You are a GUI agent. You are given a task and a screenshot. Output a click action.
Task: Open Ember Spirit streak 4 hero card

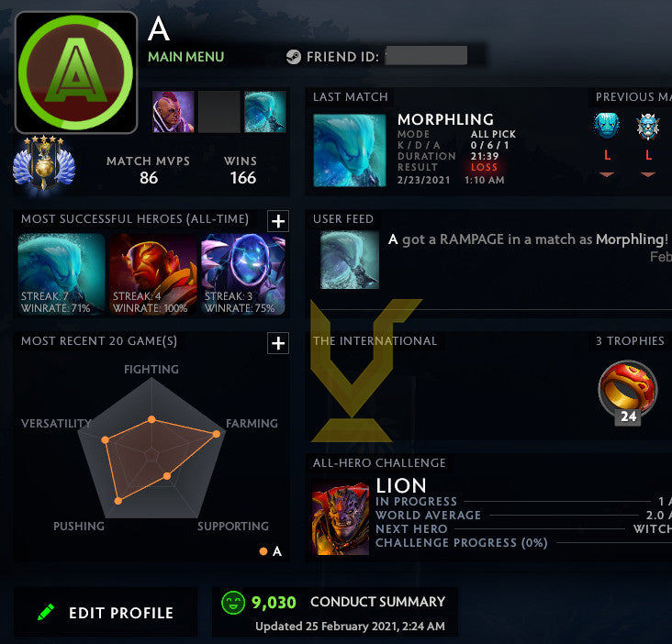point(153,274)
